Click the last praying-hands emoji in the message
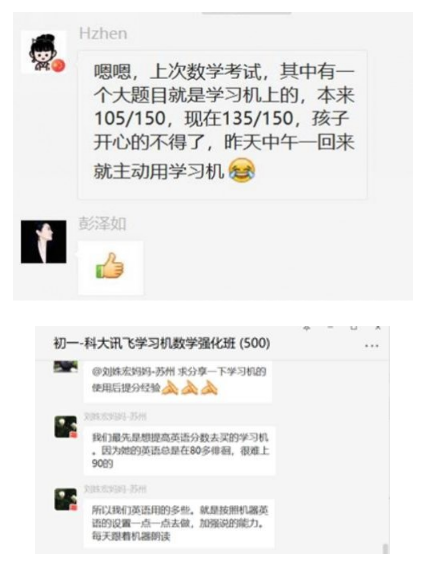This screenshot has height=562, width=432. (x=209, y=388)
